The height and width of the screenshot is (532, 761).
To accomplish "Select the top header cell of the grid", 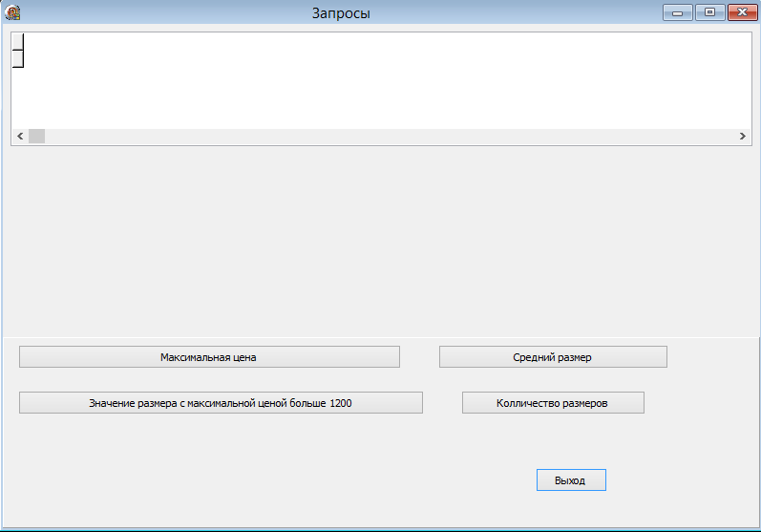I will pos(17,41).
